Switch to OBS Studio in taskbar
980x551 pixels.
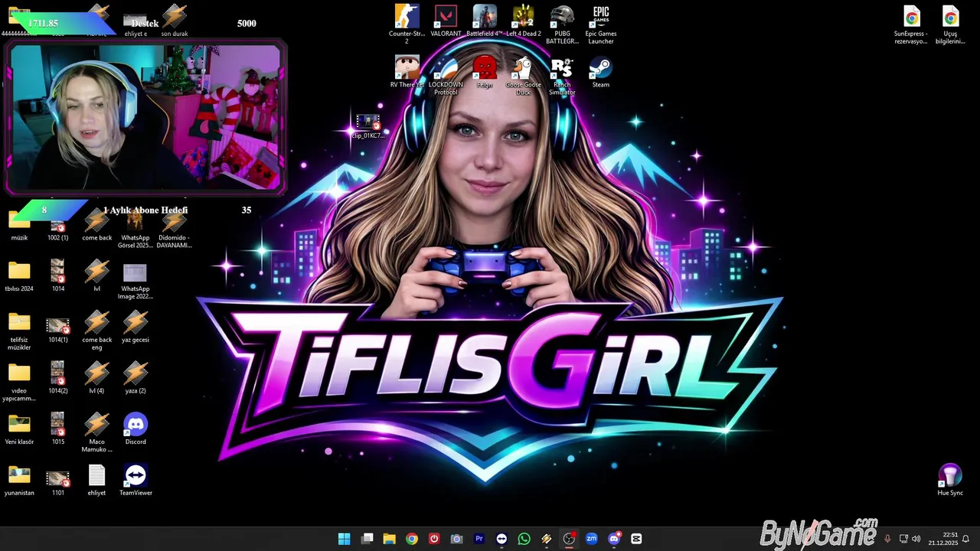tap(569, 539)
